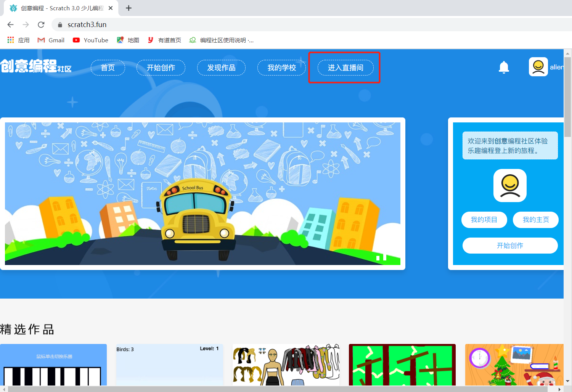This screenshot has height=392, width=572.
Task: Reload the scratch3.fun page
Action: tap(41, 25)
